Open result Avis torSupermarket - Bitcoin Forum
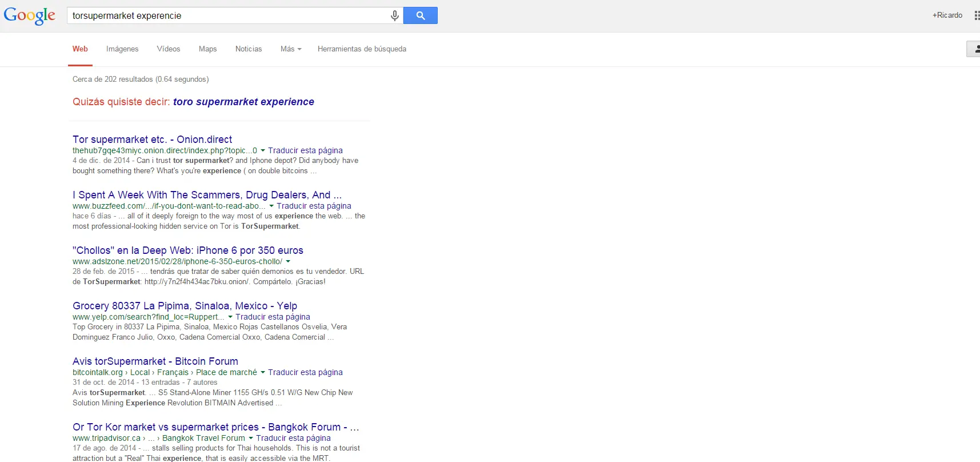Image resolution: width=980 pixels, height=462 pixels. click(155, 361)
